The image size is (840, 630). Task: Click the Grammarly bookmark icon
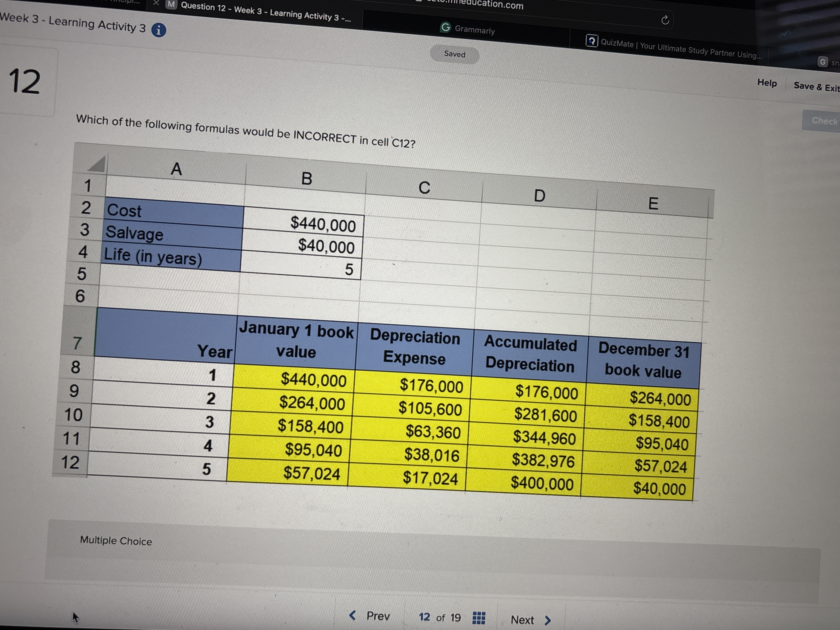445,27
